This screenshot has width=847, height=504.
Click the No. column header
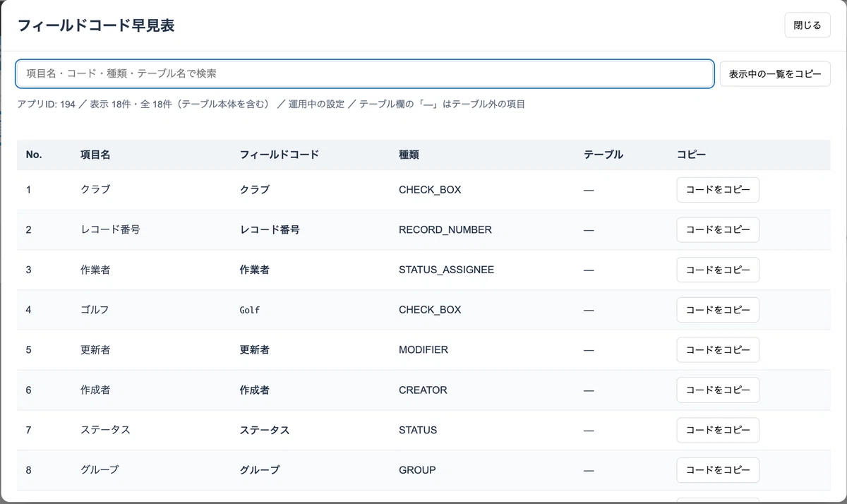tap(34, 155)
